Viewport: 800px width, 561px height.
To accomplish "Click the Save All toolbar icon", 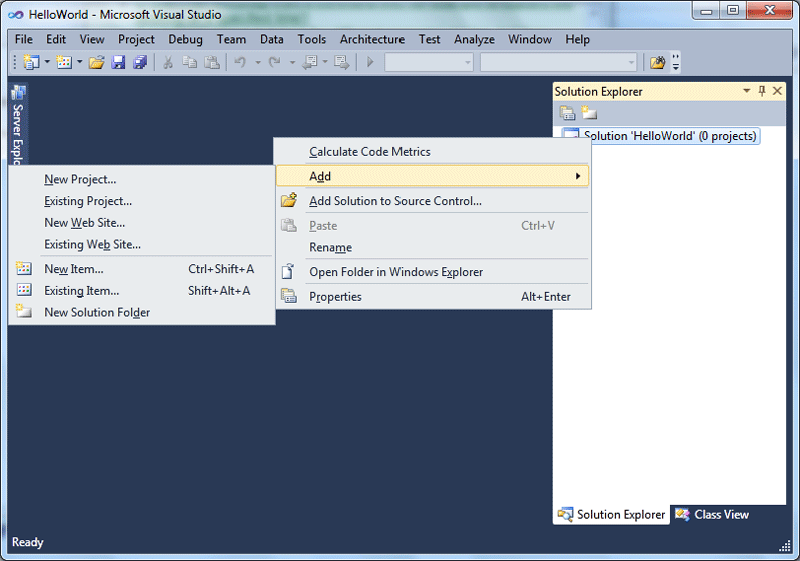I will coord(140,62).
